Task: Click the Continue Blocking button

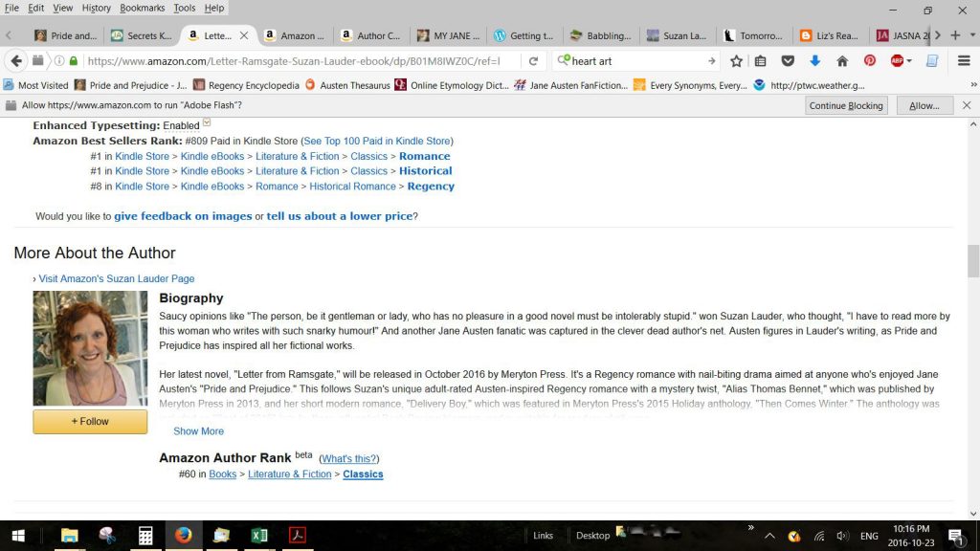Action: [846, 105]
